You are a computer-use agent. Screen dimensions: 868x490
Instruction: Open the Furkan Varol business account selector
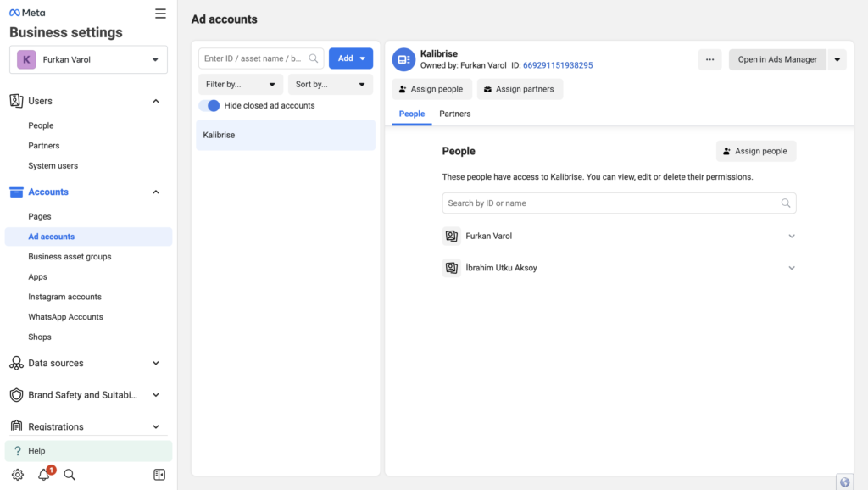[x=88, y=60]
